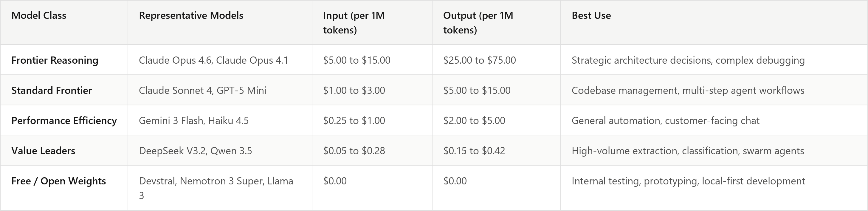Select the DeepSeek V3.2, Qwen 3.5 cell
The height and width of the screenshot is (211, 868).
[x=196, y=151]
